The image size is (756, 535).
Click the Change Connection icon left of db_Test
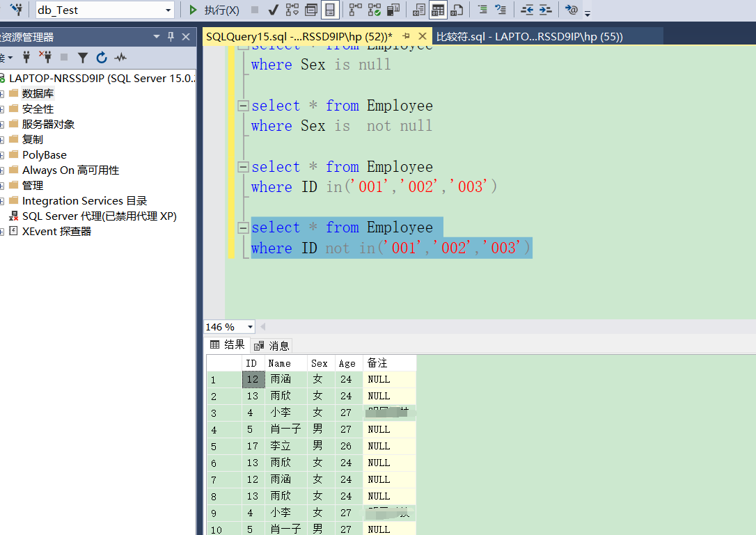pos(17,10)
